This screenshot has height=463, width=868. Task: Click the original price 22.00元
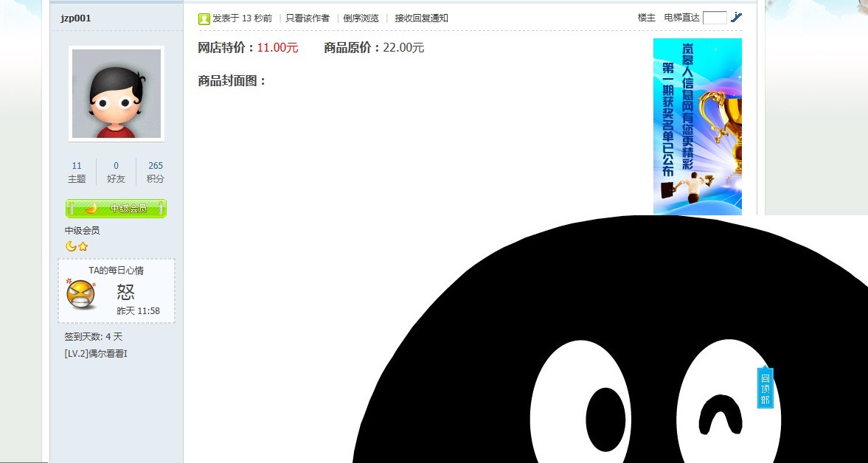(x=403, y=48)
